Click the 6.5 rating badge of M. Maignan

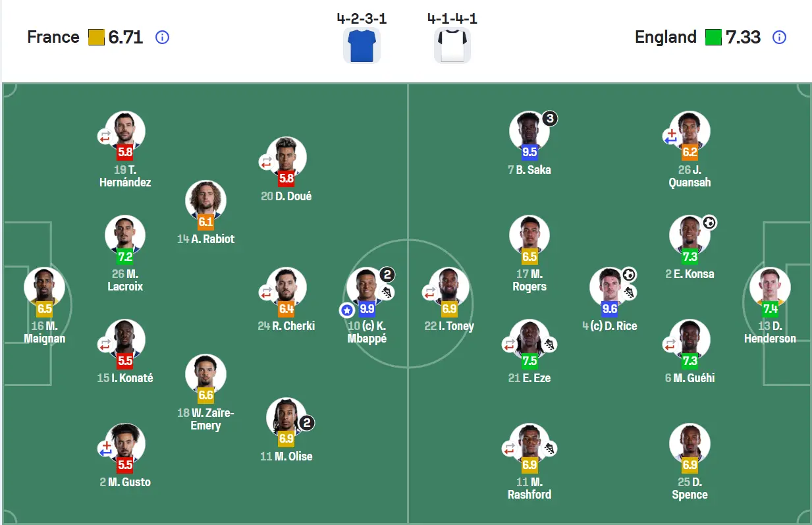[45, 308]
